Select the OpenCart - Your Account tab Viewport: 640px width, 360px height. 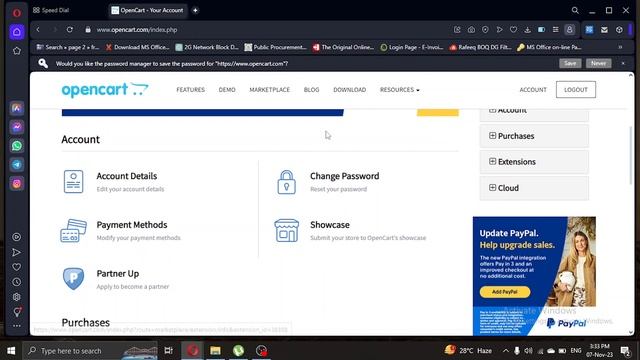148,10
